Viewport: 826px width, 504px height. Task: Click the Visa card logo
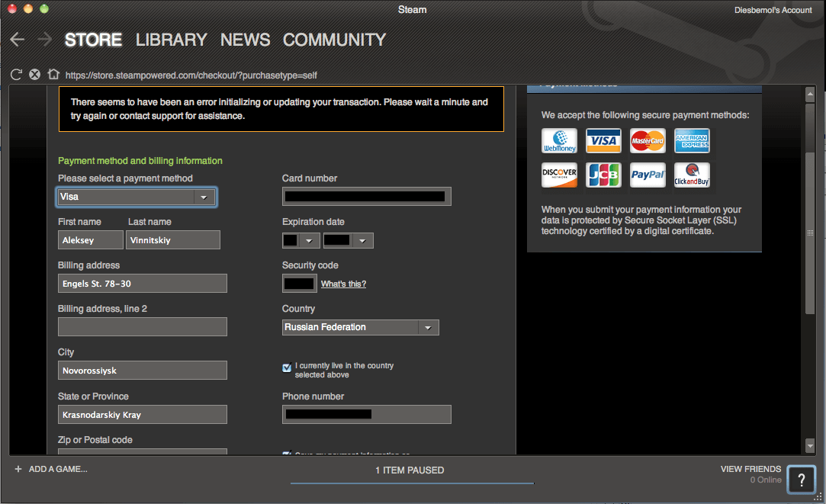coord(604,140)
